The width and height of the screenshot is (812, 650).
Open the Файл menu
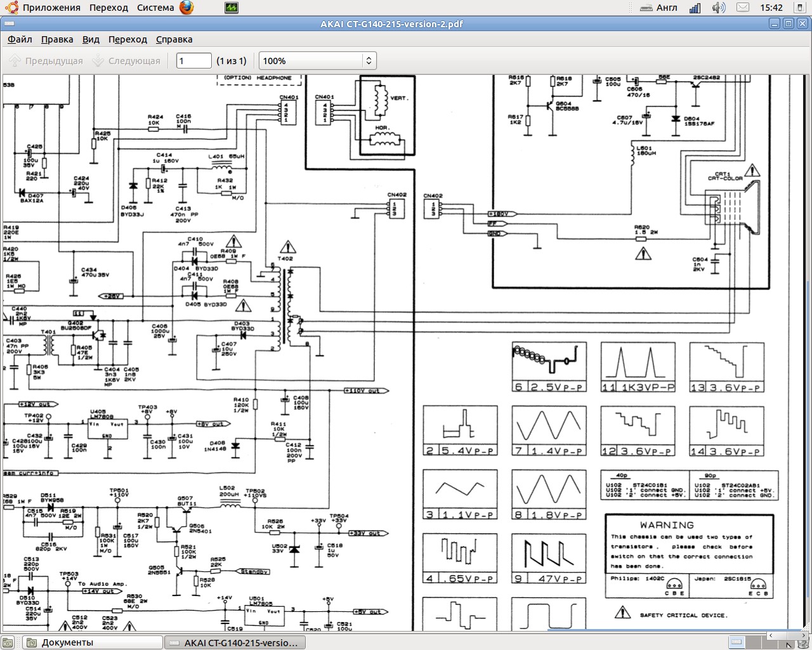click(20, 39)
